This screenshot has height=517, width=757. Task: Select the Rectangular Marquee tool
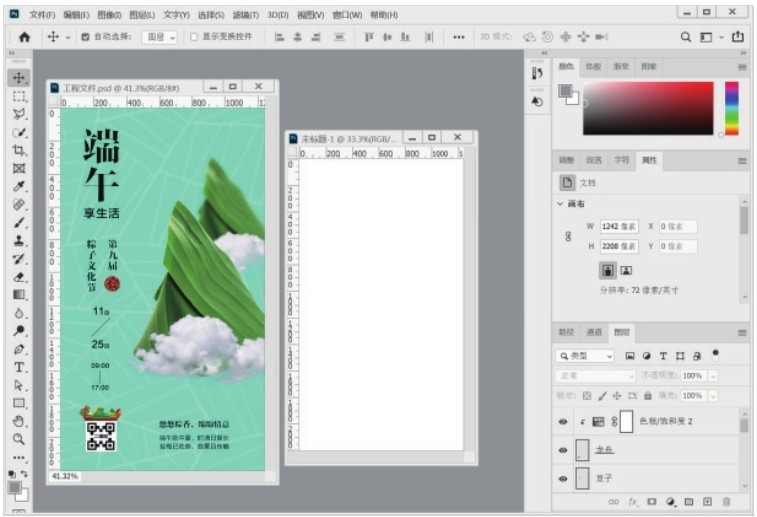tap(19, 96)
